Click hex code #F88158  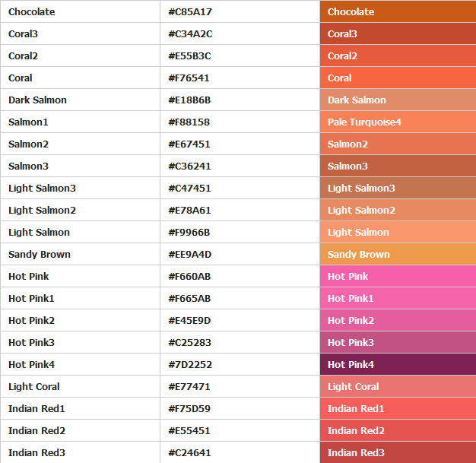click(189, 122)
